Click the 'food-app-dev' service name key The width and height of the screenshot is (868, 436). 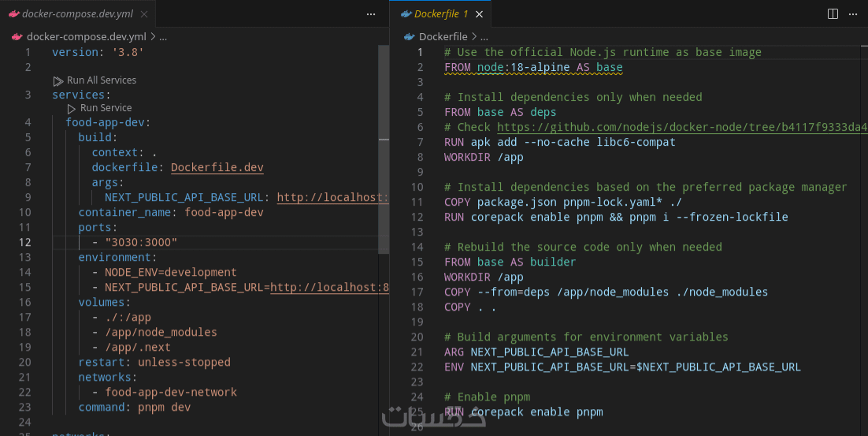click(x=106, y=122)
